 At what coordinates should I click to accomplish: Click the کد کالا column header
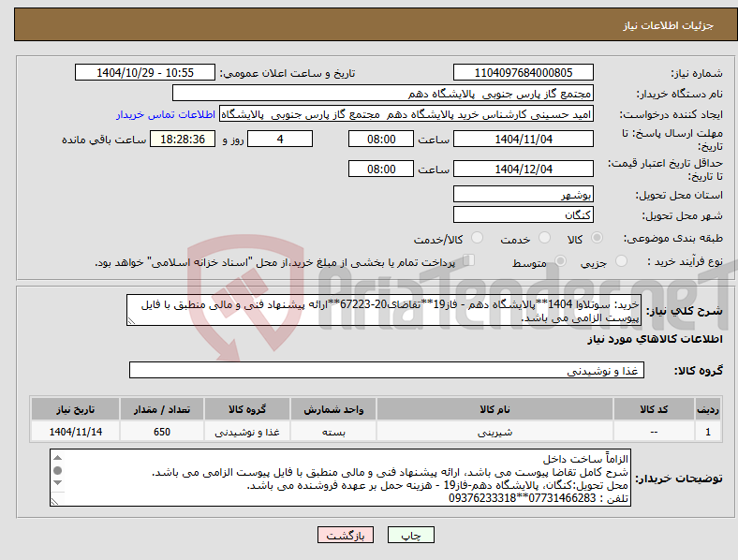654,409
